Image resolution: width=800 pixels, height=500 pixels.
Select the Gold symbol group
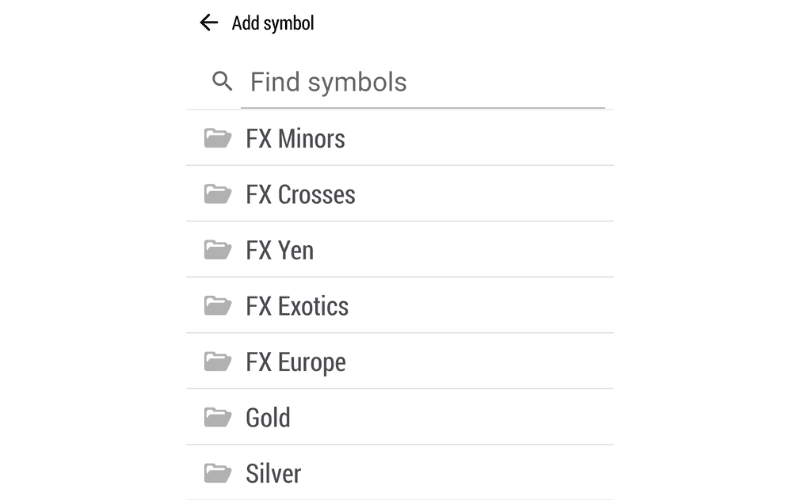[x=268, y=418]
